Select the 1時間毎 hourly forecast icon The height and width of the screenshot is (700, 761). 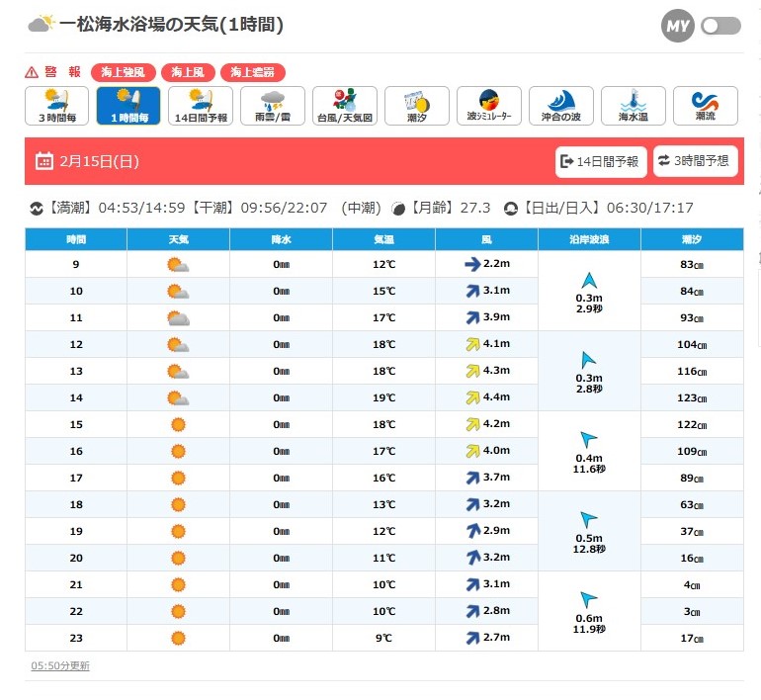[x=128, y=106]
